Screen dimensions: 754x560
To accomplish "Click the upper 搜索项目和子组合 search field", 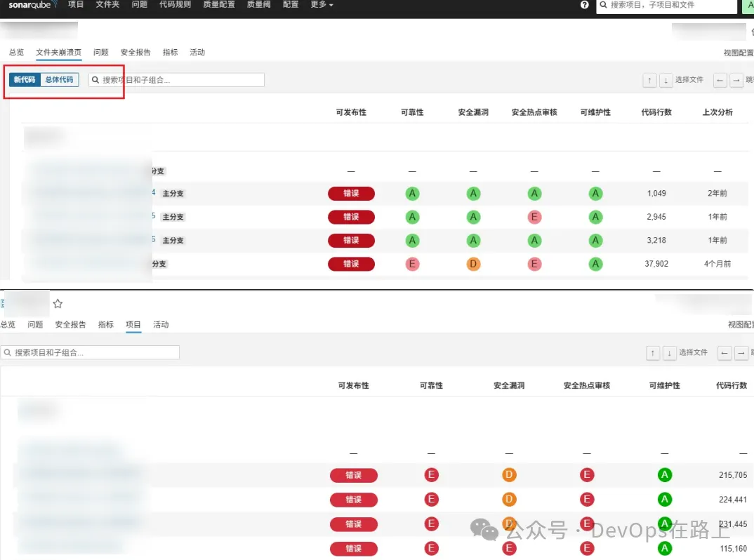I will pyautogui.click(x=176, y=80).
